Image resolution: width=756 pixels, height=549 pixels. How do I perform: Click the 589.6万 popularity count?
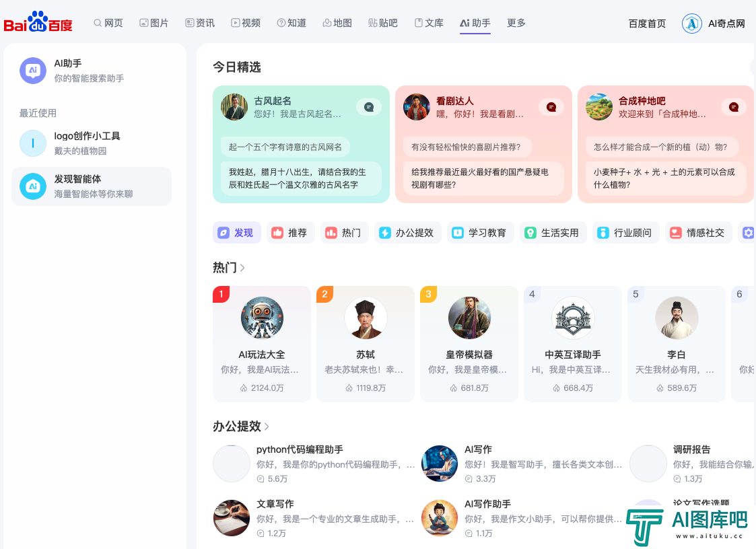click(x=677, y=388)
